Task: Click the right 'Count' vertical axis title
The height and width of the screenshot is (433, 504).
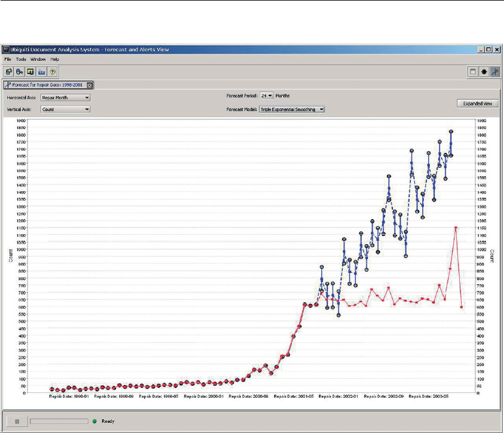Action: pos(492,256)
